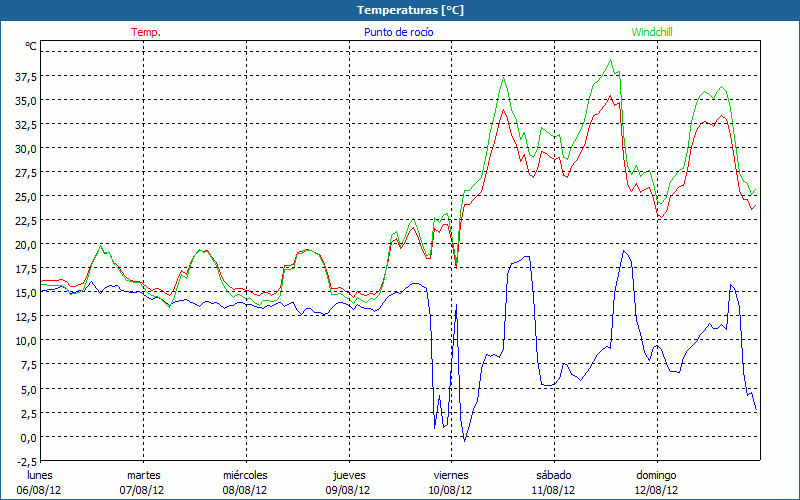Viewport: 800px width, 500px height.
Task: Click the 12,5 y-axis tick label
Action: coord(25,317)
